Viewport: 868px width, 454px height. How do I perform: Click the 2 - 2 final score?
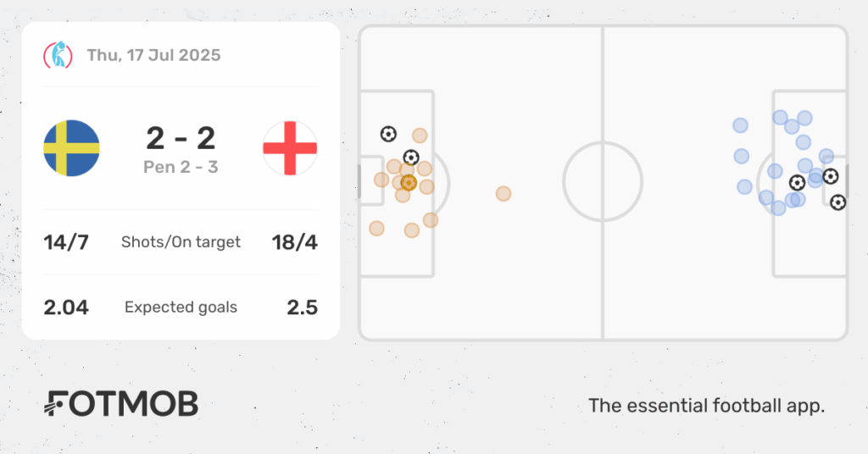pos(181,138)
